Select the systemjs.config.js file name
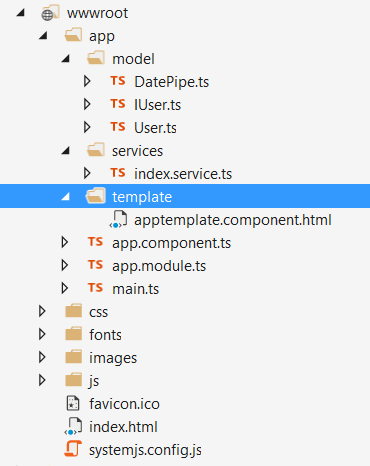Screen dimensions: 370x466 [145, 451]
